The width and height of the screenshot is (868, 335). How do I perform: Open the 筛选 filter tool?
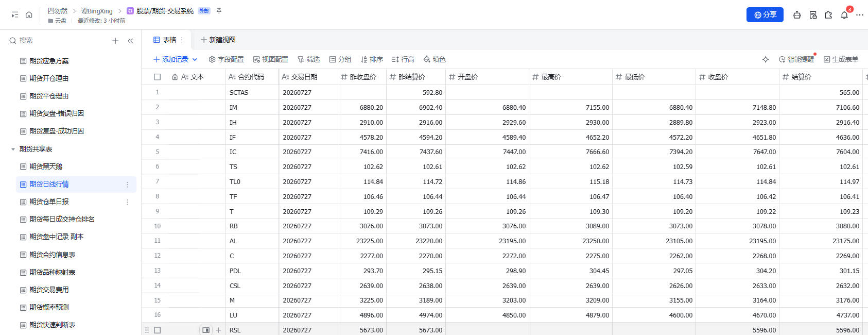coord(308,59)
